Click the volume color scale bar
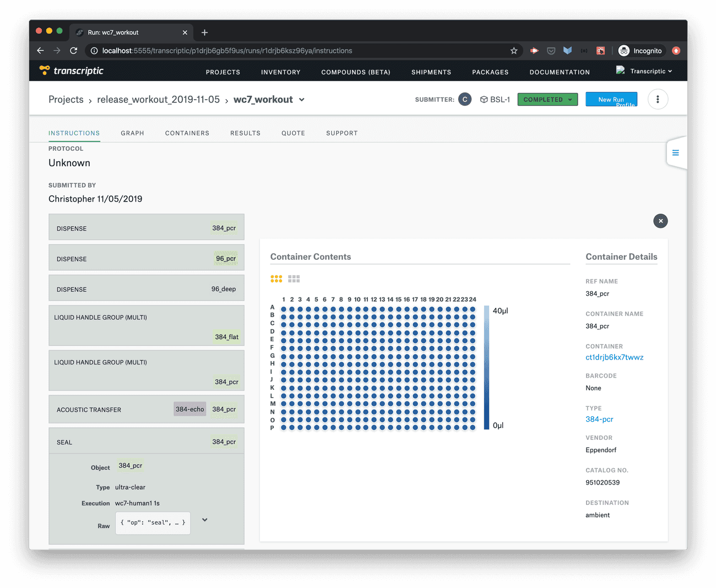This screenshot has width=716, height=588. (486, 367)
